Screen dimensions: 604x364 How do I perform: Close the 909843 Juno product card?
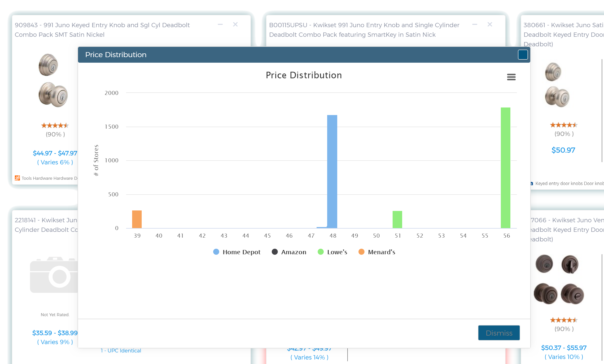(x=235, y=24)
